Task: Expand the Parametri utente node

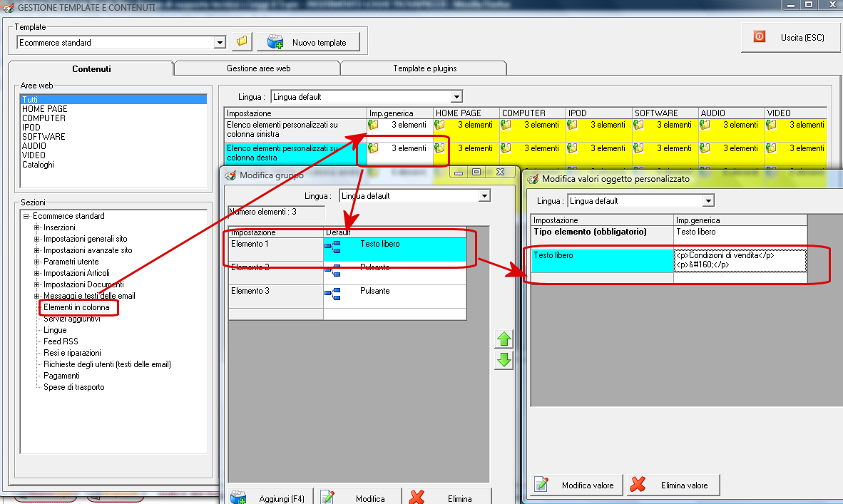Action: point(36,262)
